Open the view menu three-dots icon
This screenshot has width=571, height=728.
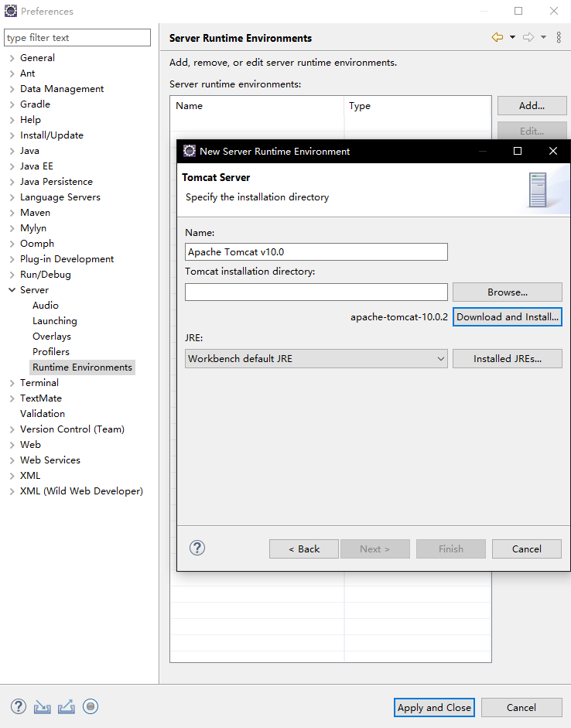(x=559, y=37)
